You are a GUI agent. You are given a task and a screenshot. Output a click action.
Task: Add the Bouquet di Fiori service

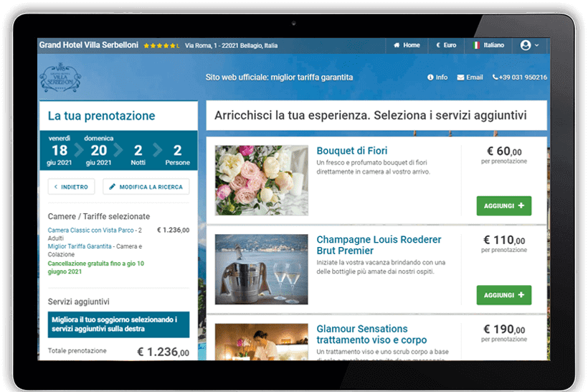503,206
